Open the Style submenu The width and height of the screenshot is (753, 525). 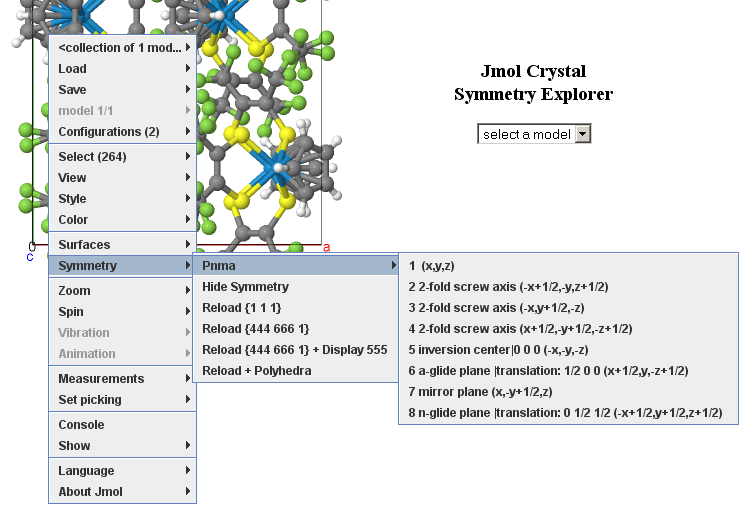click(121, 199)
